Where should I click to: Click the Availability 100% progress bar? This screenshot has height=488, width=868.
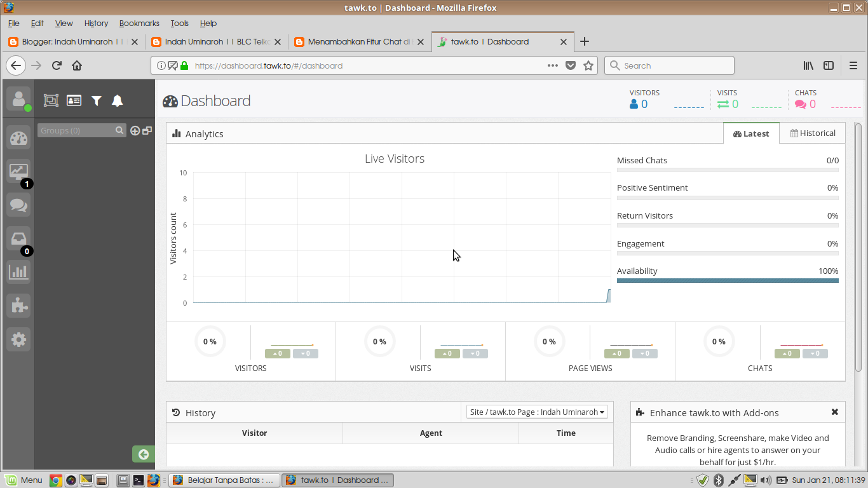728,280
